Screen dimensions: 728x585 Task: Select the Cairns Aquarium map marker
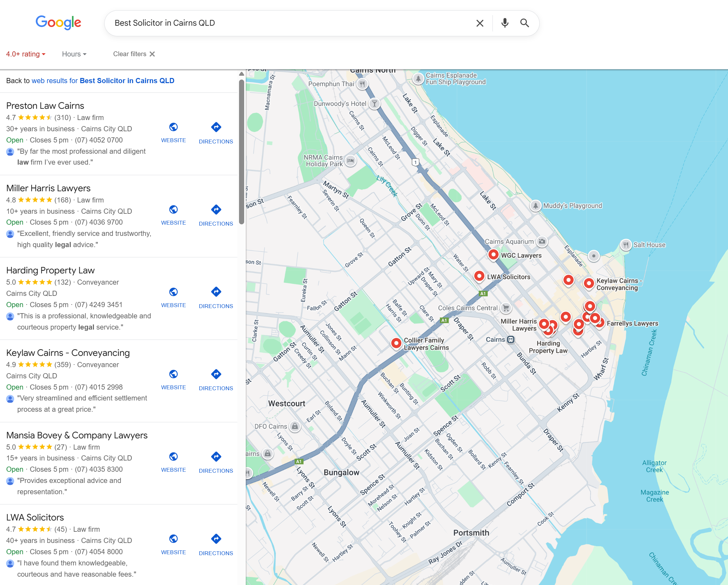(x=542, y=241)
